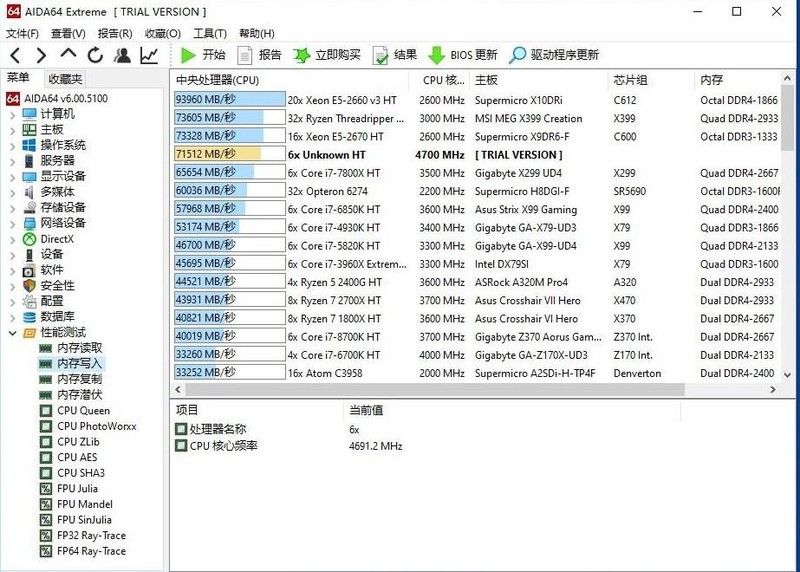Click the BIOS 更新 button
Viewport: 800px width, 572px height.
[462, 55]
